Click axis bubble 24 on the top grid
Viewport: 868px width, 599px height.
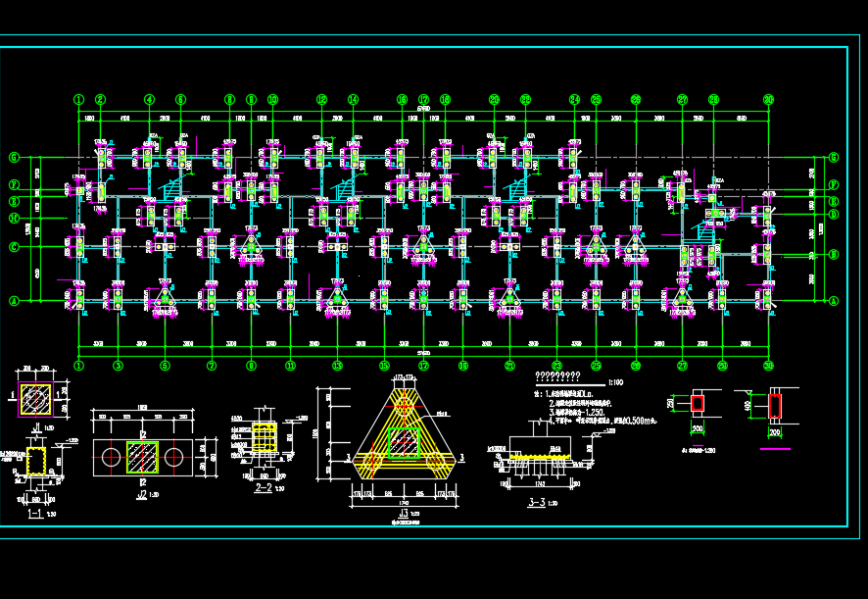point(575,100)
